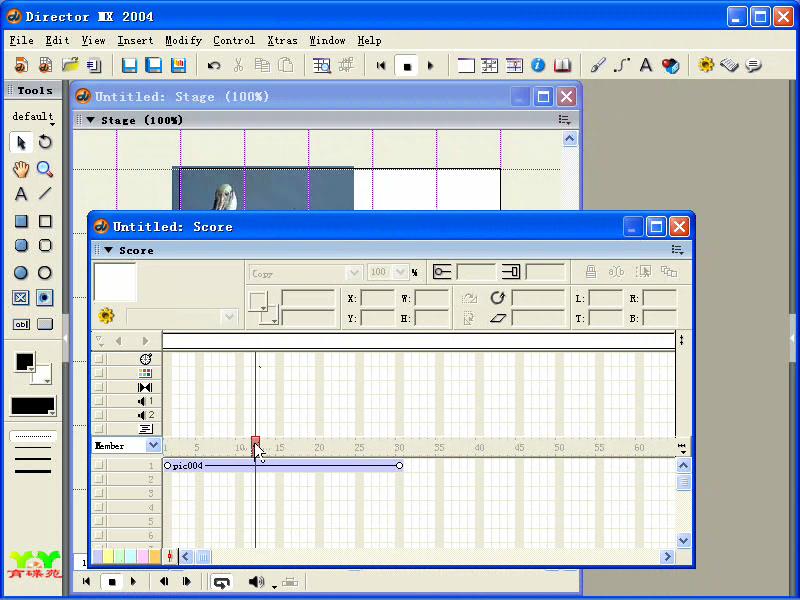Image resolution: width=800 pixels, height=600 pixels.
Task: Select the Filled Rectangle tool
Action: (21, 221)
